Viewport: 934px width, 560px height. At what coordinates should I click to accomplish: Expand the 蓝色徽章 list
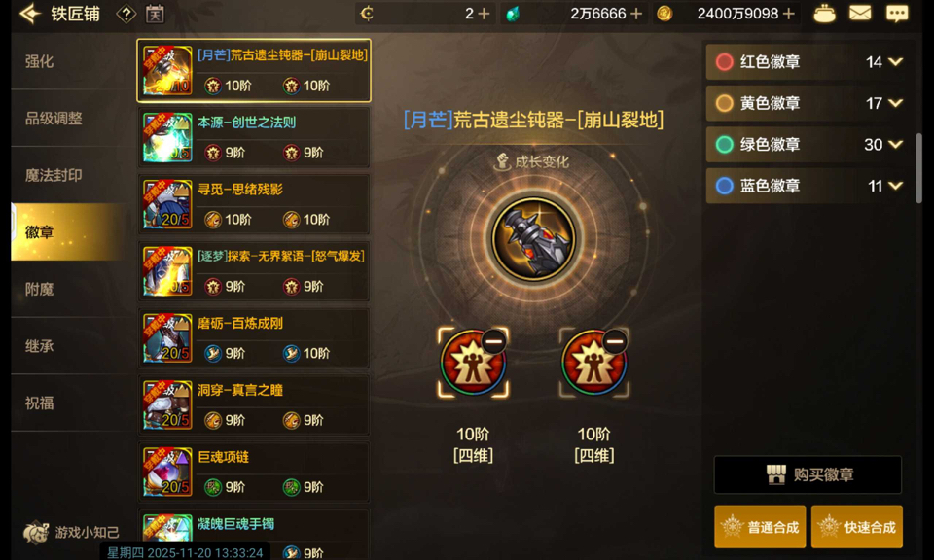[895, 186]
